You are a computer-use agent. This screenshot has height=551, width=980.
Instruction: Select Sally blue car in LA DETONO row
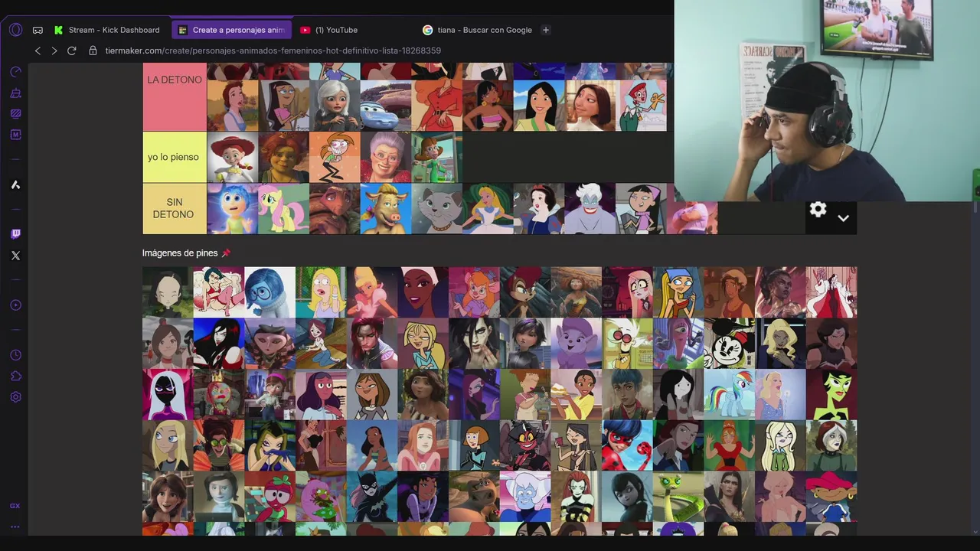click(386, 106)
